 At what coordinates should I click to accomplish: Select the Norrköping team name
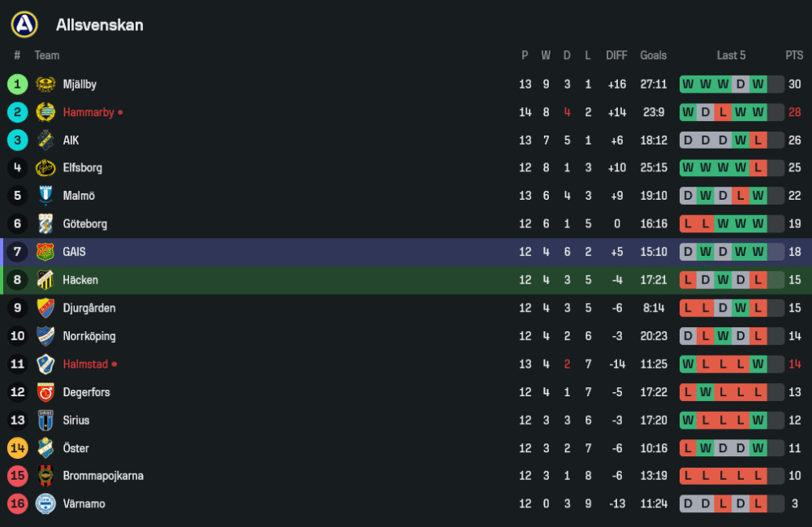[89, 336]
